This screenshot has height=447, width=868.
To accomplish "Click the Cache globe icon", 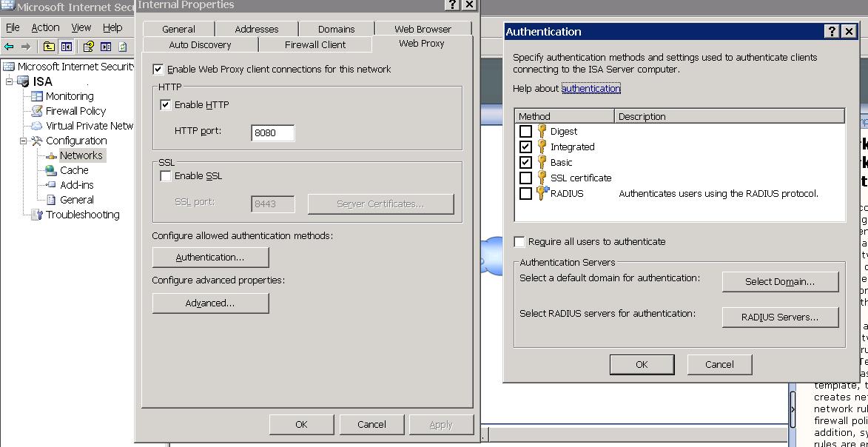I will tap(51, 170).
